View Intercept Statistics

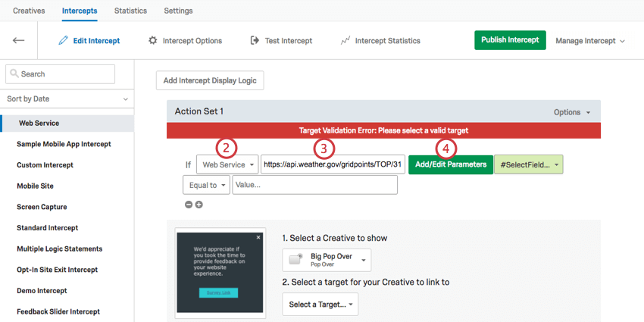tap(380, 41)
